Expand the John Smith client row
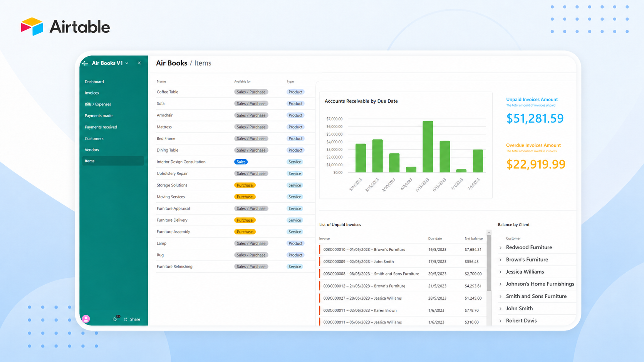 coord(501,309)
